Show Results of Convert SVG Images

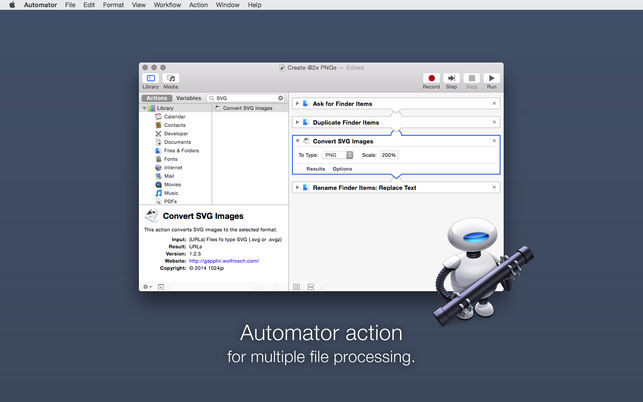(316, 169)
